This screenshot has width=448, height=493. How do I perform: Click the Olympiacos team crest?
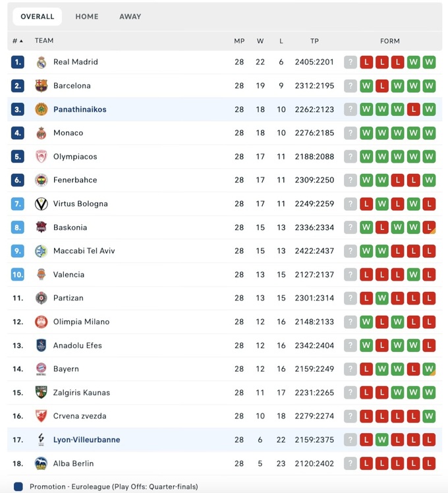(x=42, y=157)
